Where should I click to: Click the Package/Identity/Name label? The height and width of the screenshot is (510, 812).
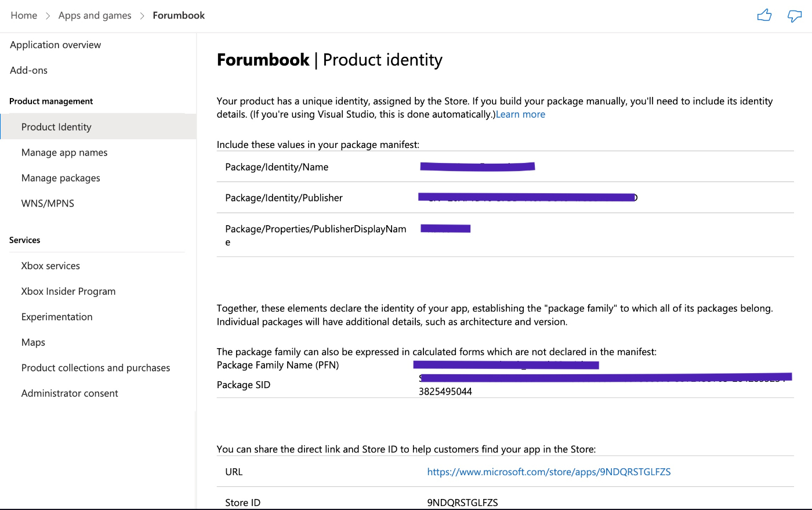[x=277, y=167]
